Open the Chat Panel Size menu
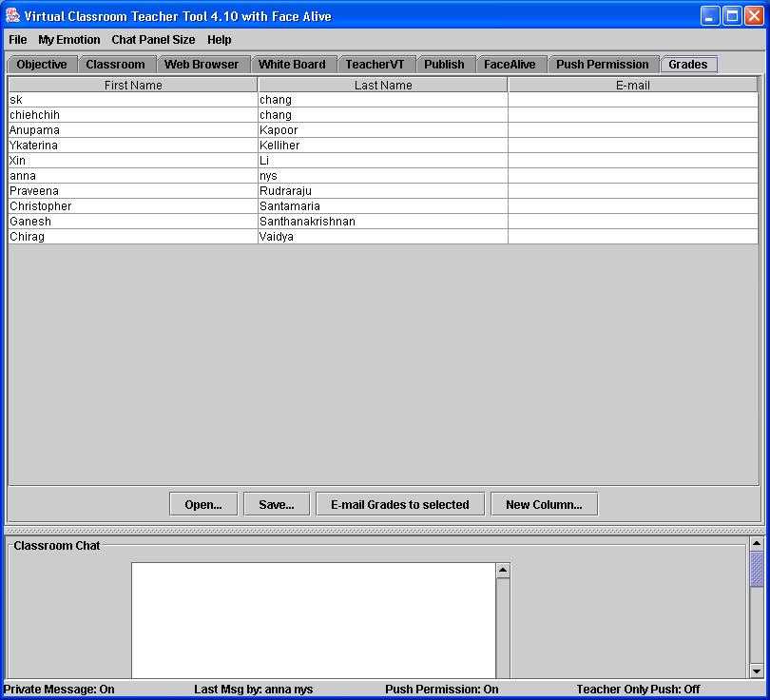Image resolution: width=770 pixels, height=700 pixels. tap(153, 40)
